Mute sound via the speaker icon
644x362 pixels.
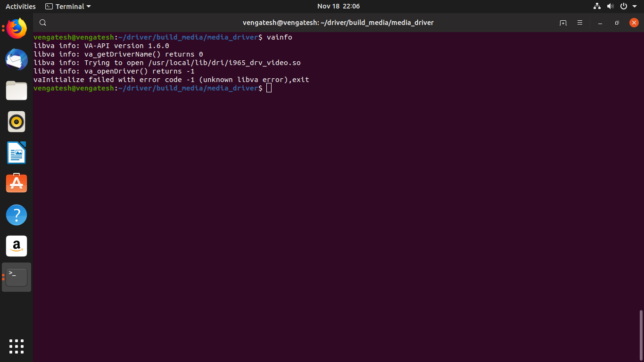pyautogui.click(x=611, y=6)
